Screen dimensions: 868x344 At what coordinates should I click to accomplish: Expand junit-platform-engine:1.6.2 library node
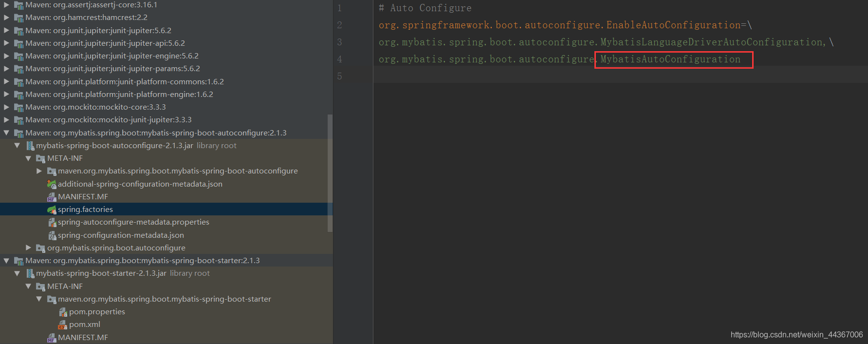tap(6, 94)
